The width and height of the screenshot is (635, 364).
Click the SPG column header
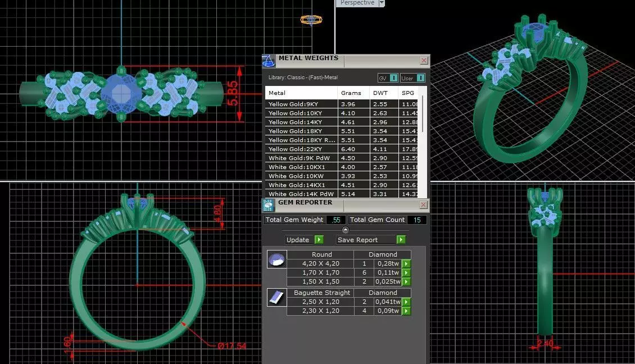point(408,93)
